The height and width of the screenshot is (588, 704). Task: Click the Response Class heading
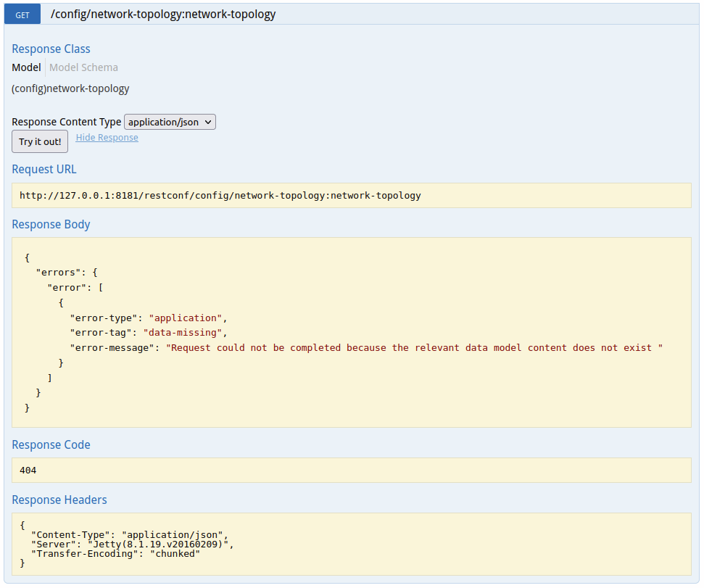[x=51, y=49]
